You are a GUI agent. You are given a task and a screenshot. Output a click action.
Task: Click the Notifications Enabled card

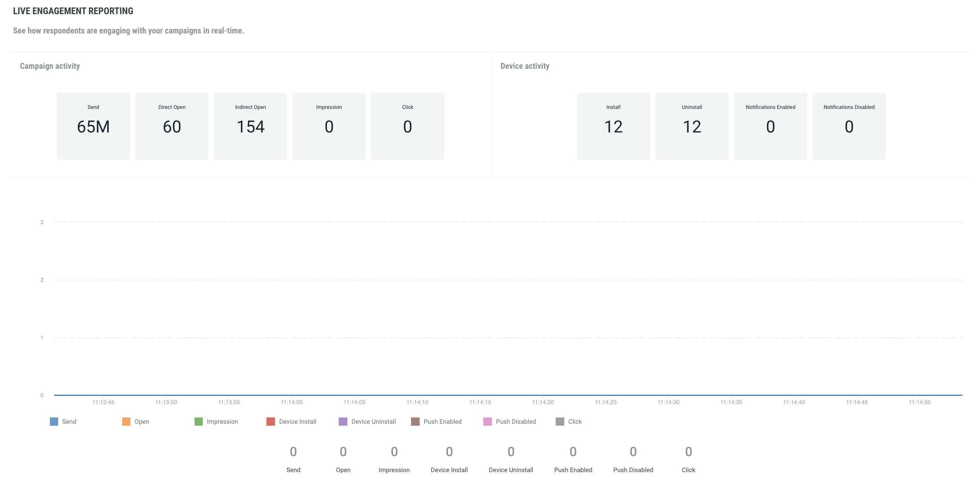coord(771,126)
